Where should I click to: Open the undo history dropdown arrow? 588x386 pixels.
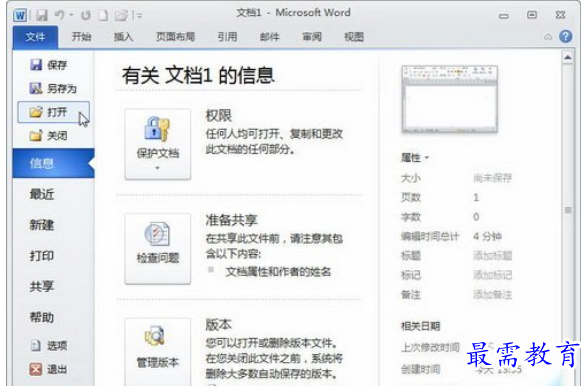(x=72, y=15)
